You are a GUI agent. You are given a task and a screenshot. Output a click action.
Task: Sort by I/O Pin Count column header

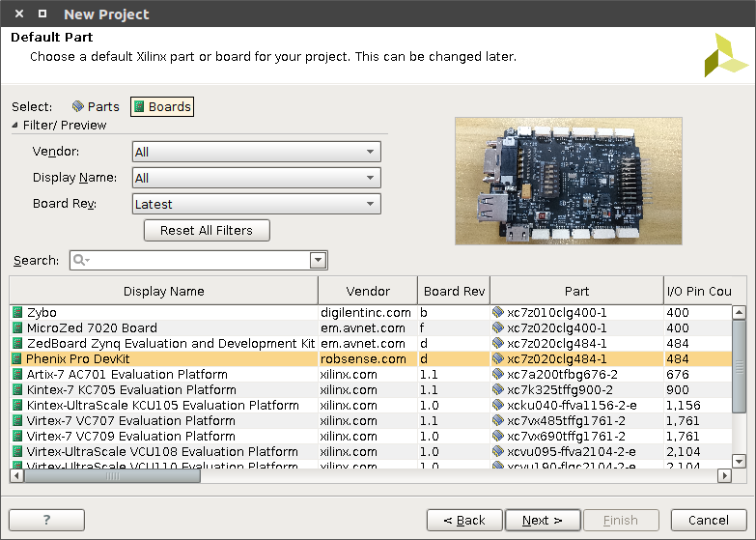pos(699,291)
